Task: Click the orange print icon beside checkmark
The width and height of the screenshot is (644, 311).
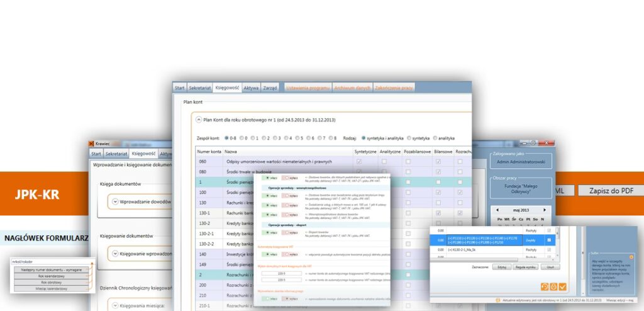Action: tap(553, 287)
